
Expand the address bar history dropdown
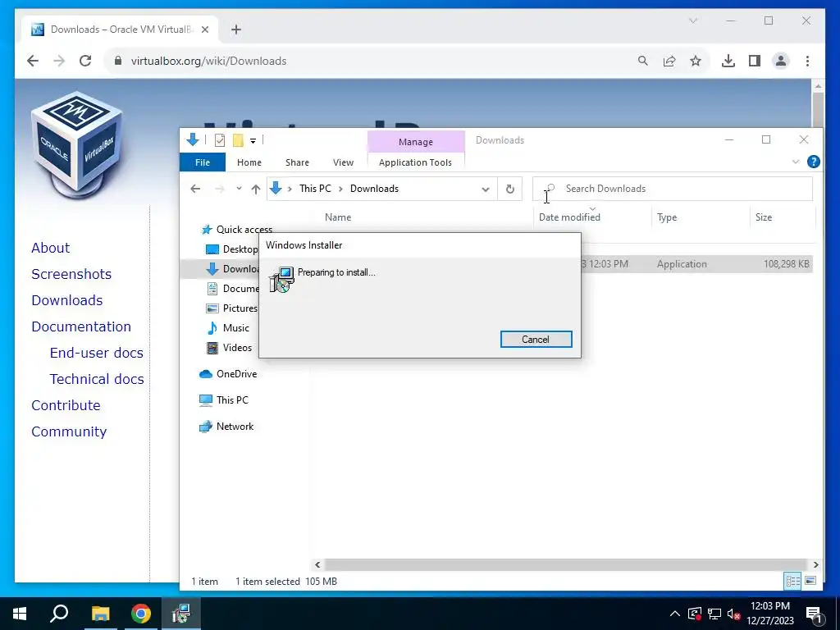[x=486, y=189]
